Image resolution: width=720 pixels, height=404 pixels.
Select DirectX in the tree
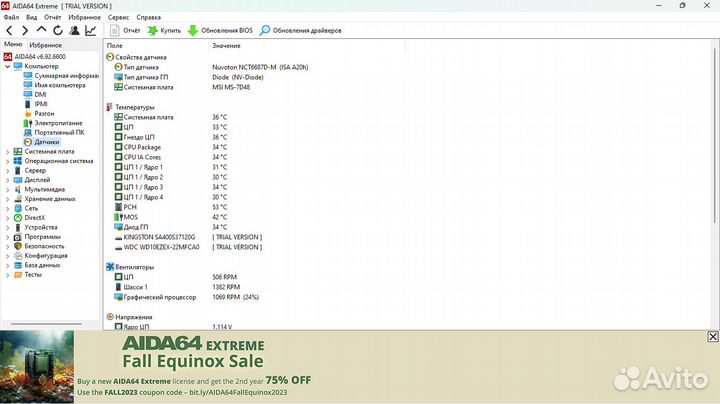pyautogui.click(x=35, y=217)
